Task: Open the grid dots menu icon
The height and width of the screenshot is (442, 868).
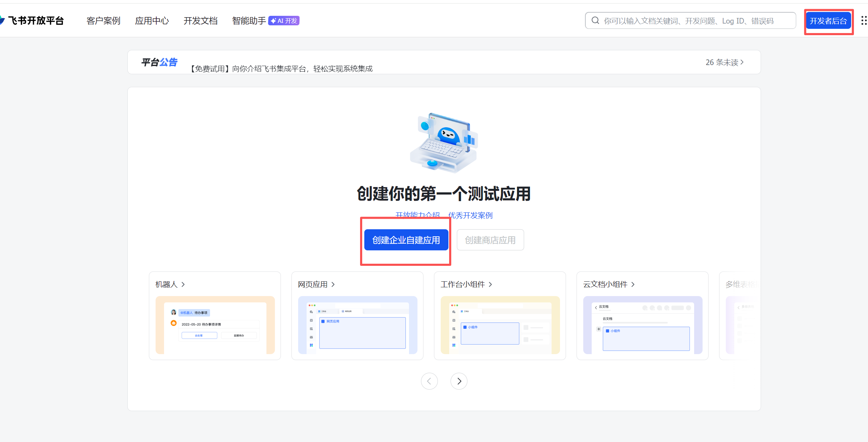Action: point(863,21)
